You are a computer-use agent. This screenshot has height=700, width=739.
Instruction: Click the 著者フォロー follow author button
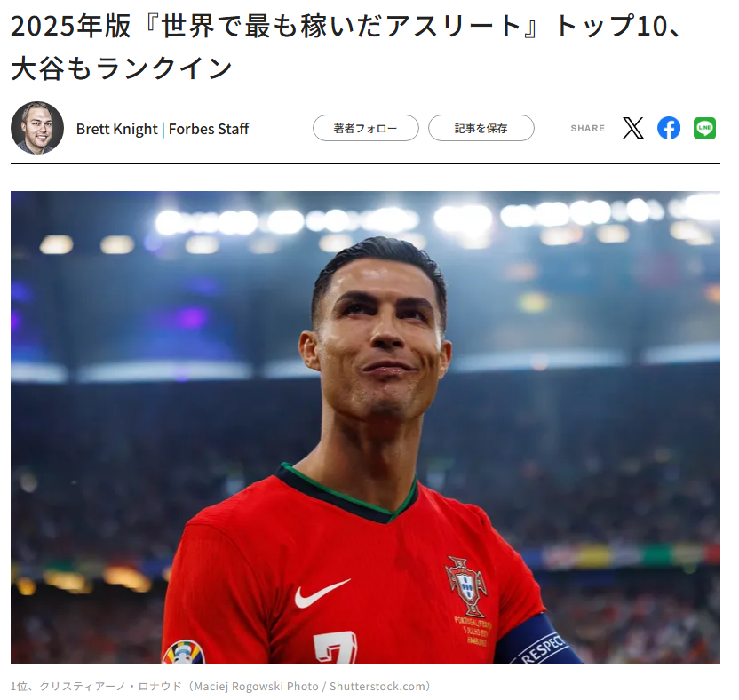point(365,128)
